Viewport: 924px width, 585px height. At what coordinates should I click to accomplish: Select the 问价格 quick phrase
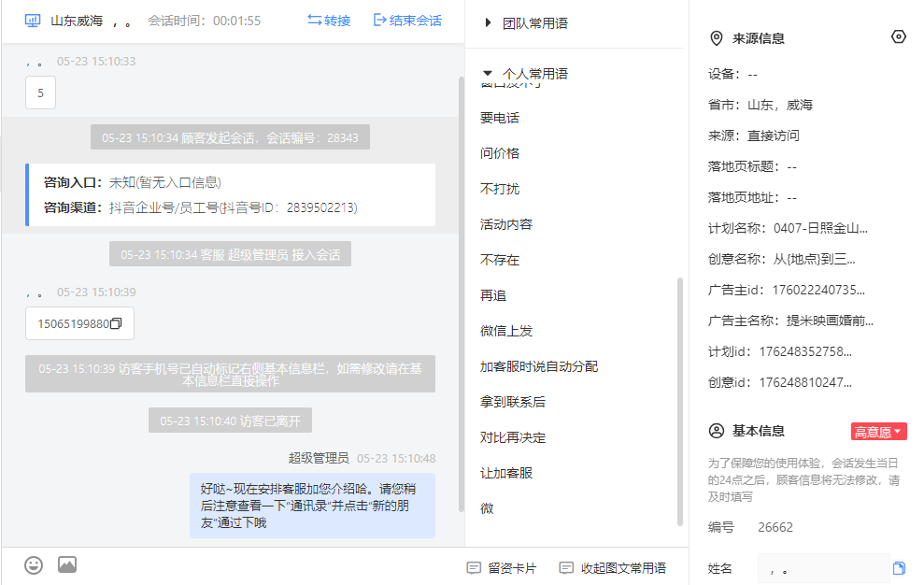[x=500, y=153]
